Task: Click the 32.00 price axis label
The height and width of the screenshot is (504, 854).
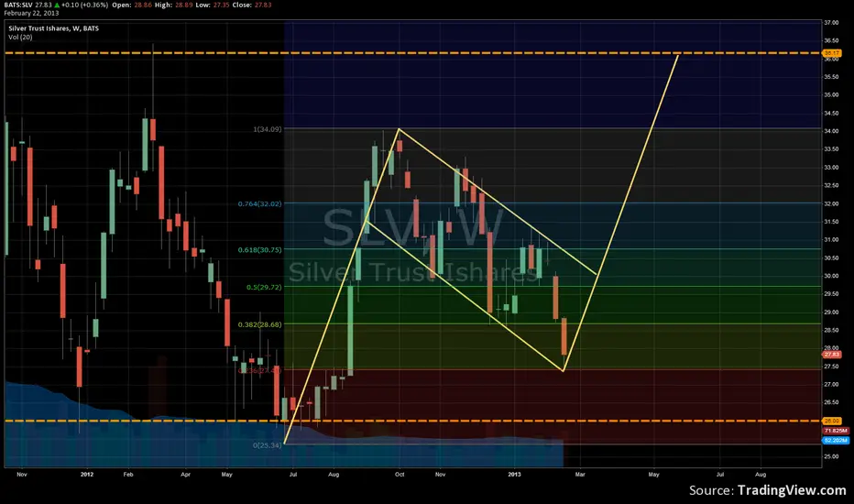Action: [831, 203]
